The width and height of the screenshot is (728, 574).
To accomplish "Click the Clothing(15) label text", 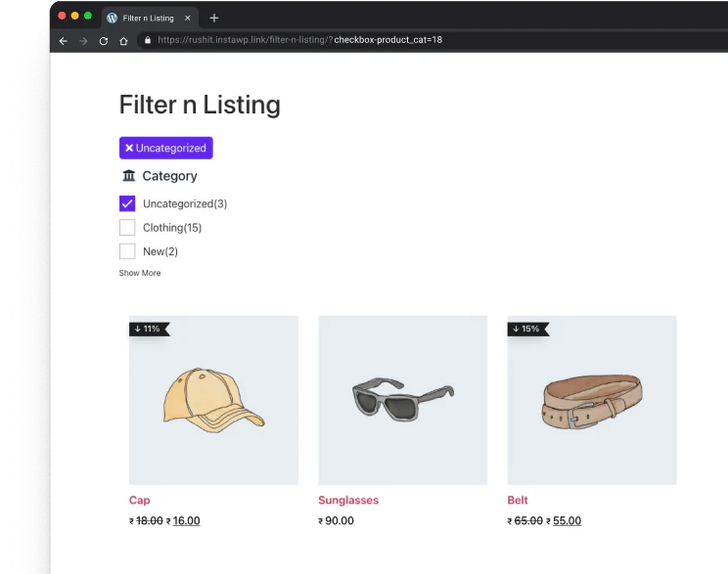I will coord(172,228).
